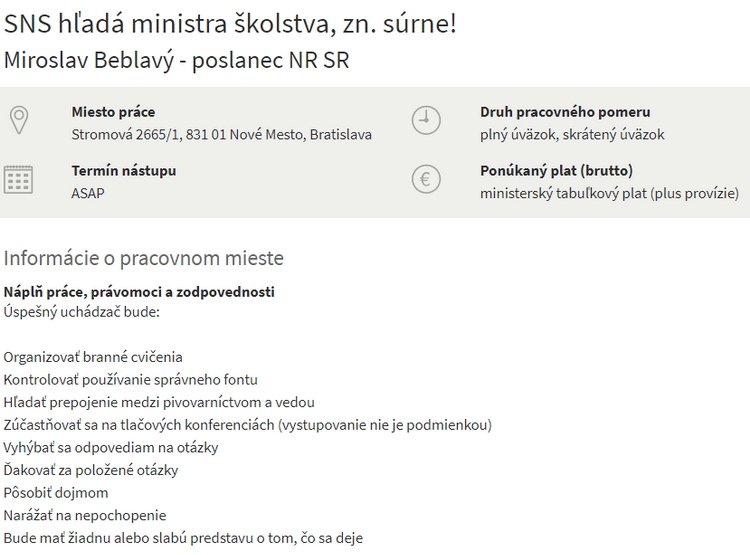
Task: Click the job title heading about ministra školstva
Action: (230, 23)
